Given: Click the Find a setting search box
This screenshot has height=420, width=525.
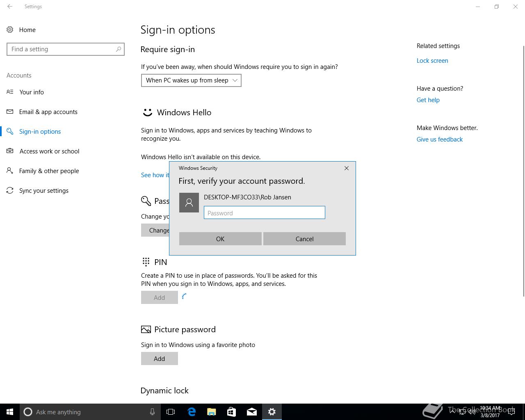Looking at the screenshot, I should (x=66, y=49).
